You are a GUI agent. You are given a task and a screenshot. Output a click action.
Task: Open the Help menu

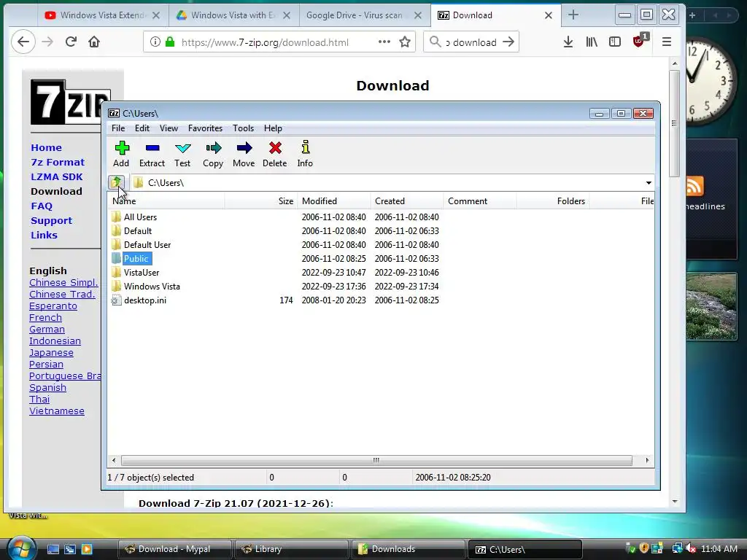click(273, 128)
